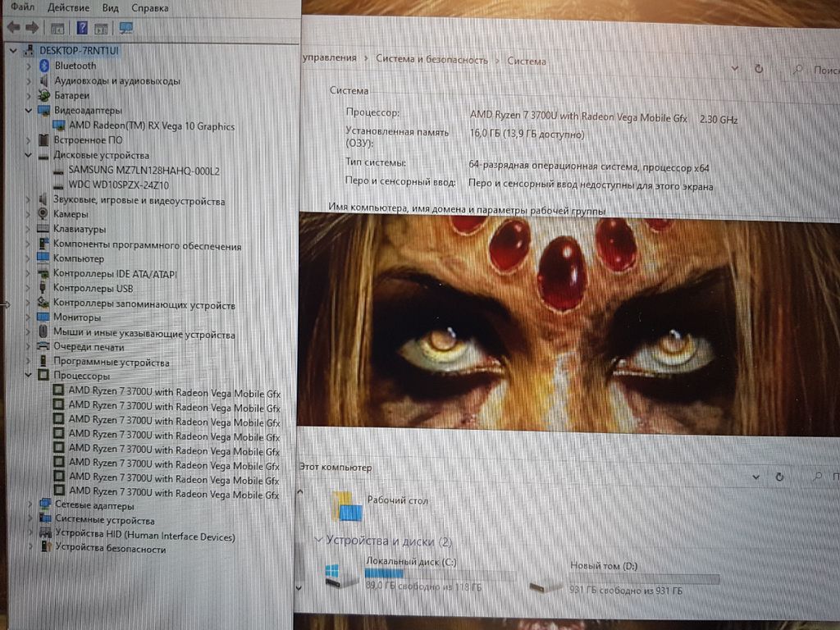Select the last AMD Ryzen 7 3700U processor entry
Image resolution: width=840 pixels, height=630 pixels.
click(x=174, y=493)
